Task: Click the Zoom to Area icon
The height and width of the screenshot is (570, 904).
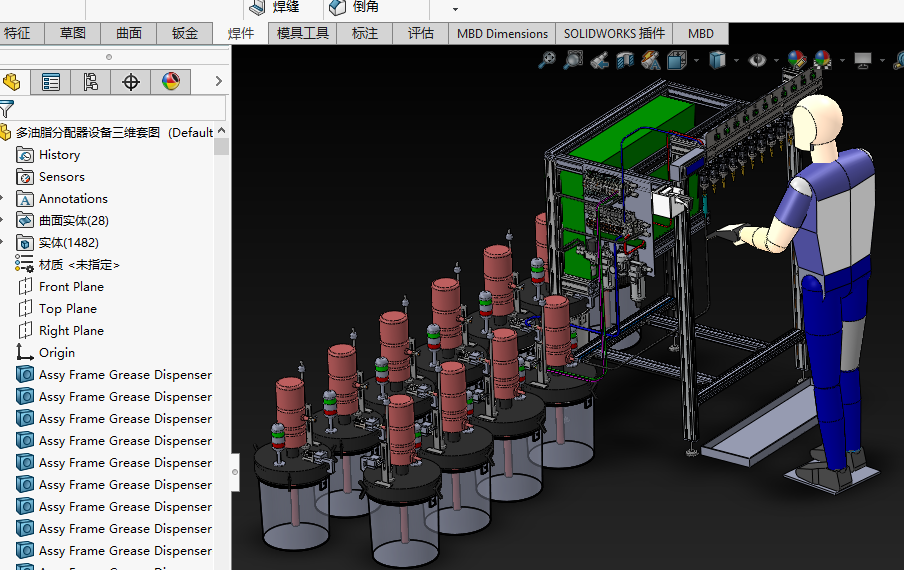Action: (573, 61)
